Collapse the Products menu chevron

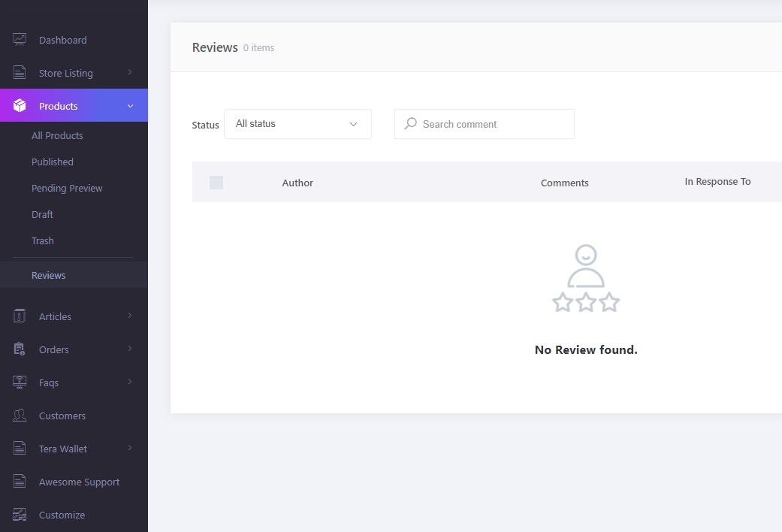point(130,106)
